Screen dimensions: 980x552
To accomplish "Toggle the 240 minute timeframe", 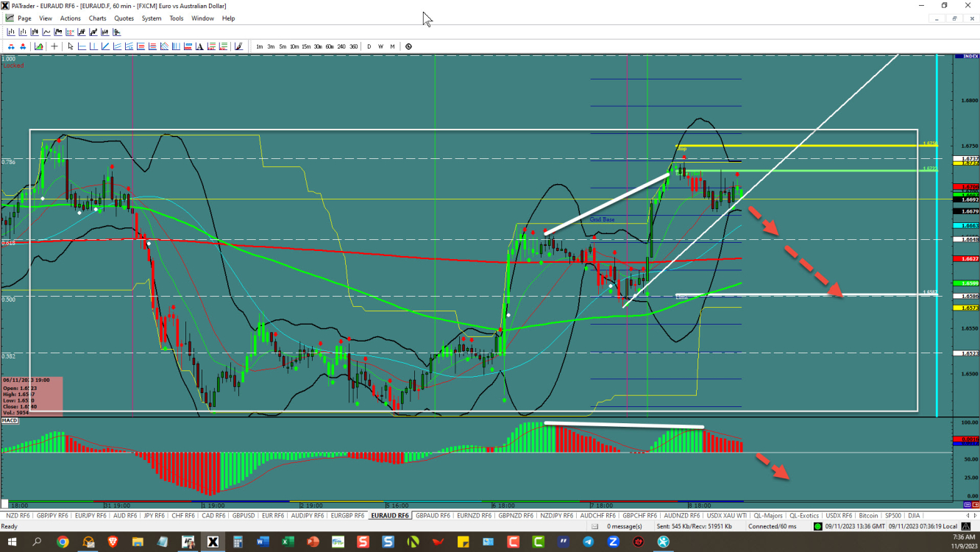I will [341, 46].
